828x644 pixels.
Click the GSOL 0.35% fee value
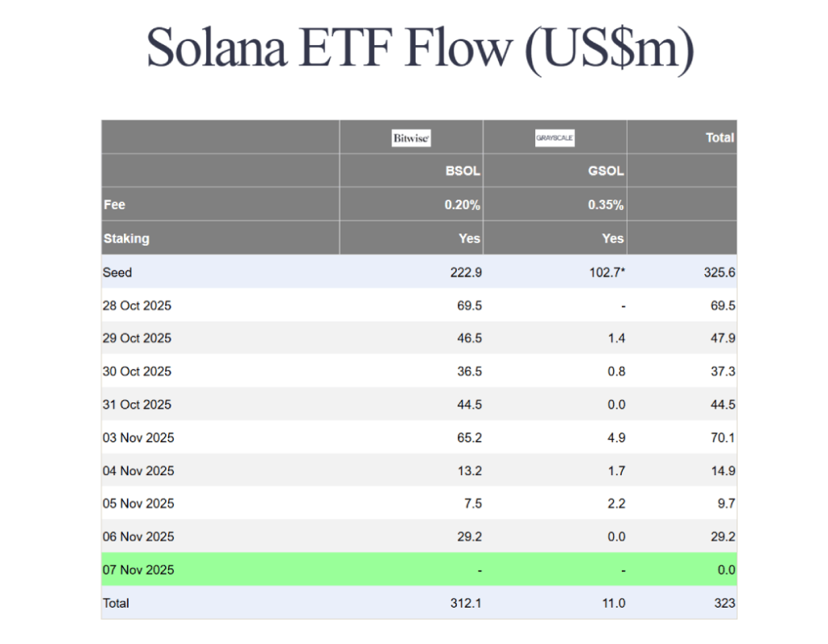point(606,205)
